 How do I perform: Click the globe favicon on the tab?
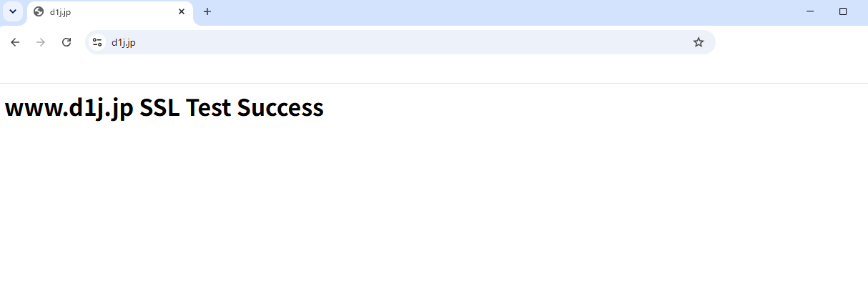tap(39, 11)
